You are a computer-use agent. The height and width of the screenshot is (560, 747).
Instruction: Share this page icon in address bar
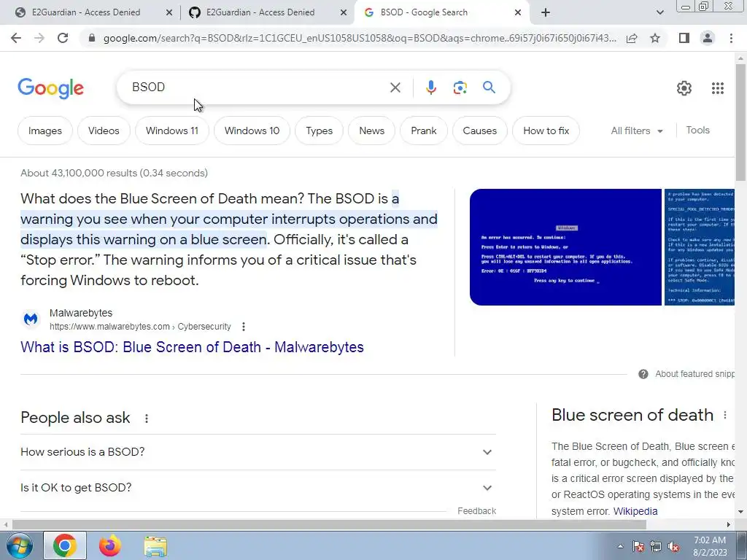(632, 38)
